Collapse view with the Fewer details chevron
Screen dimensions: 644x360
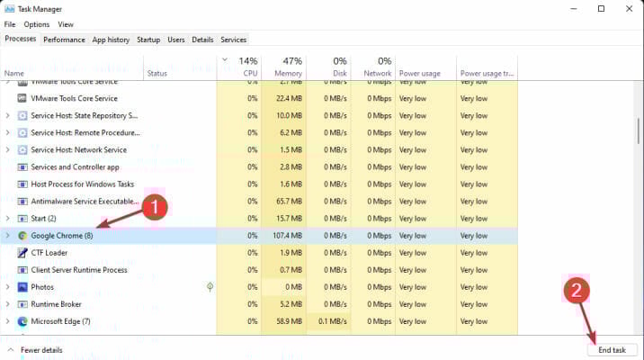point(11,350)
